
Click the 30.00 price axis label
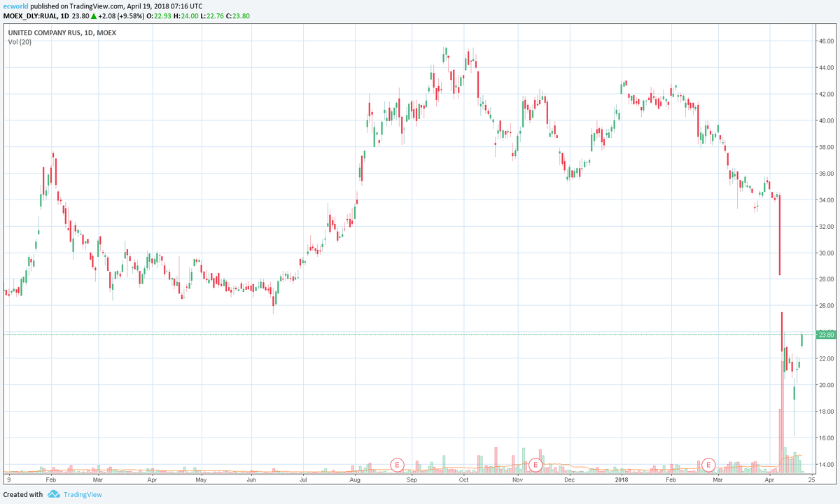click(826, 253)
